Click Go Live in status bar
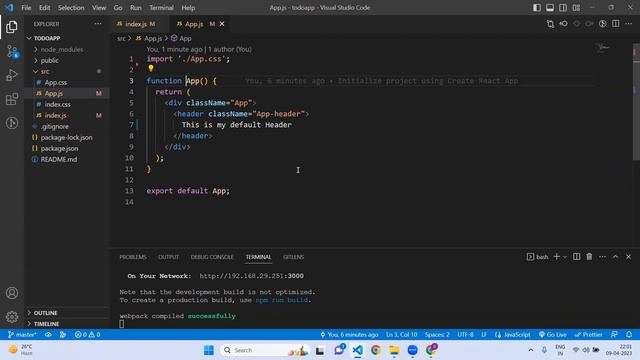The height and width of the screenshot is (360, 640). tap(553, 334)
